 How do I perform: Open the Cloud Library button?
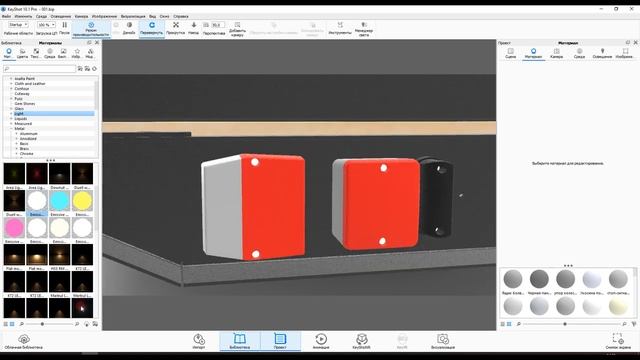click(x=24, y=342)
